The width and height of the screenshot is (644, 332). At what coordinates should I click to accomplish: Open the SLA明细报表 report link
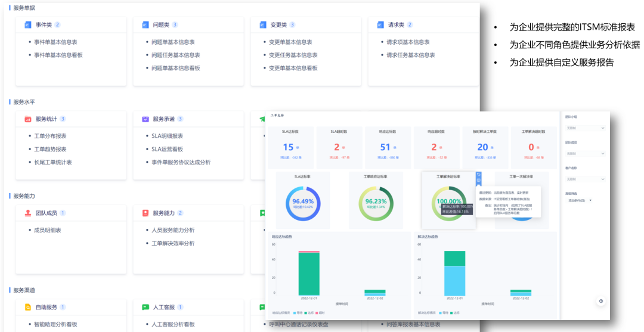[167, 136]
